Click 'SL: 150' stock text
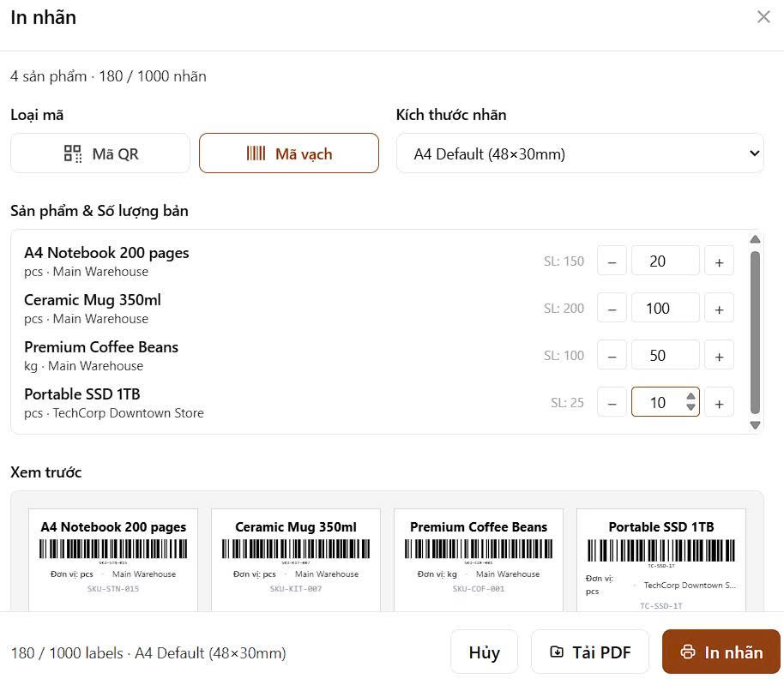 click(564, 261)
